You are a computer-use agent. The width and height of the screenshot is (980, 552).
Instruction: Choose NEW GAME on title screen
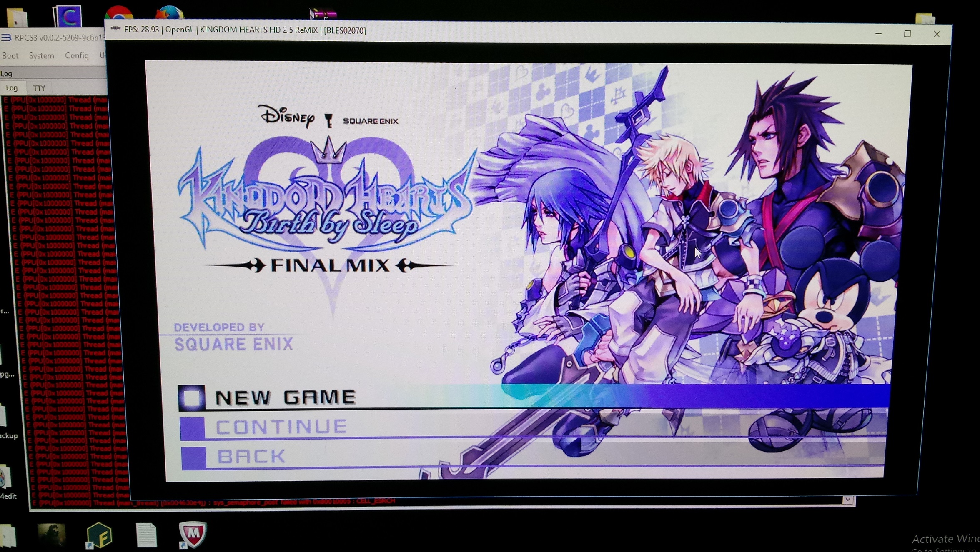coord(285,397)
